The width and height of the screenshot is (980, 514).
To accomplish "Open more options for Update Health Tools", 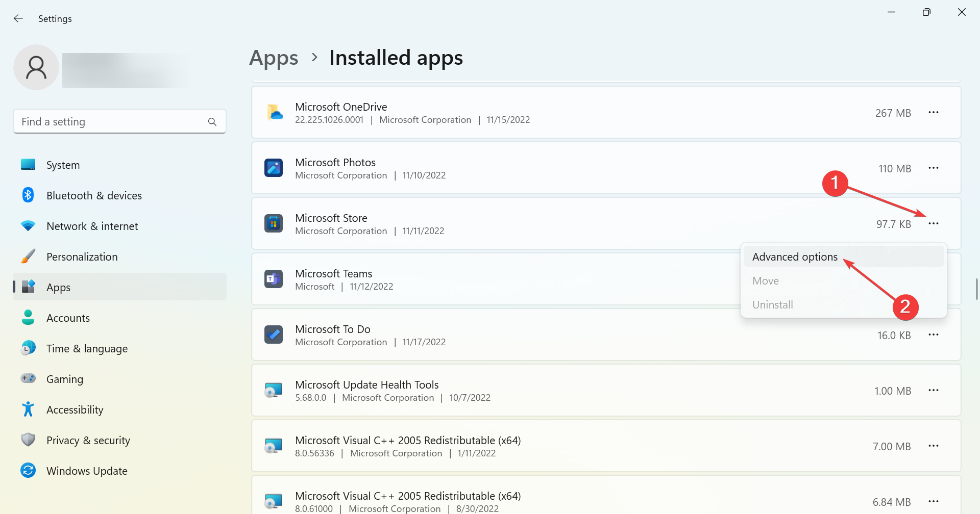I will 934,390.
